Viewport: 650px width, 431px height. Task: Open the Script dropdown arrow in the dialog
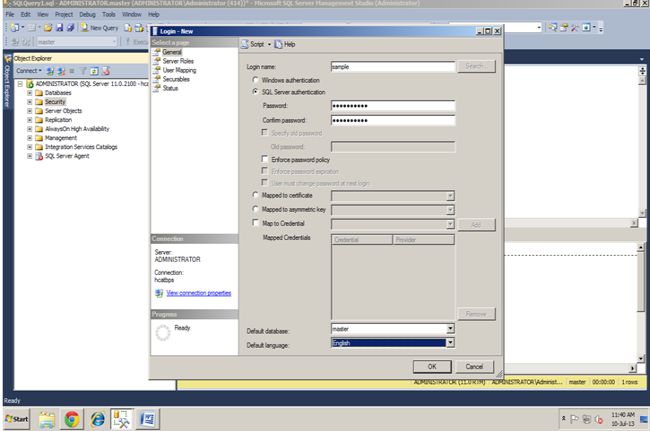(x=269, y=44)
